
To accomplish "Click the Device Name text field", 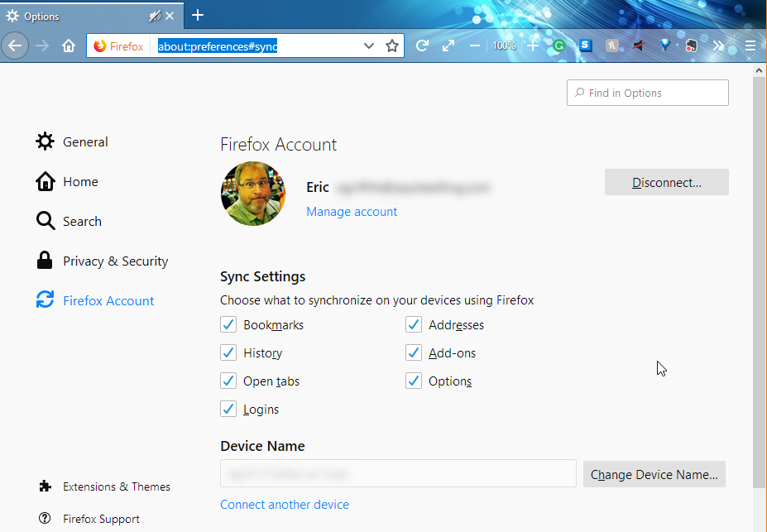I will coord(398,473).
